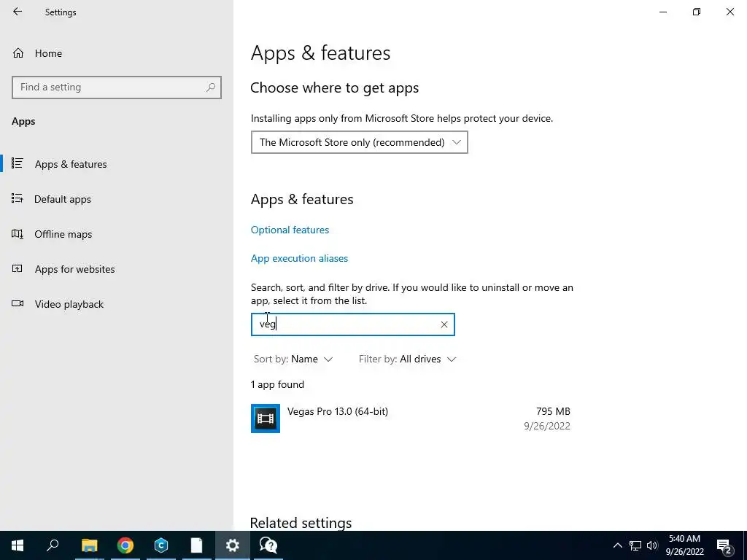
Task: Click the magnifier icon in Find a setting
Action: (211, 87)
